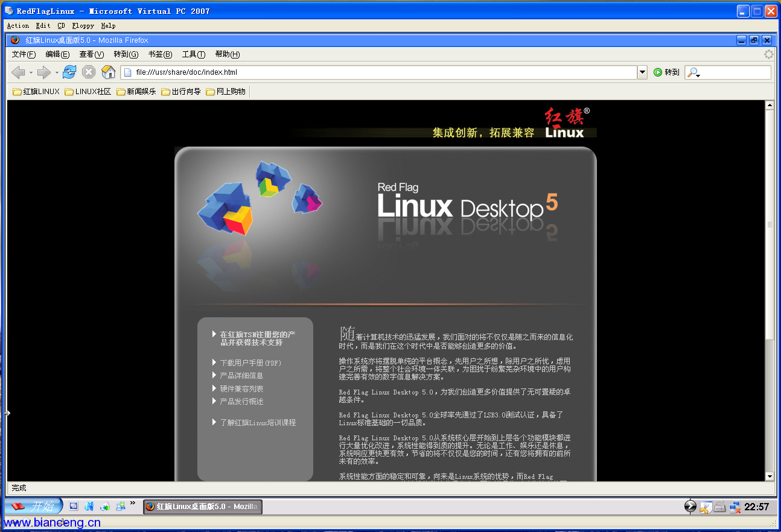The image size is (781, 532).
Task: Click the vertical scrollbar thumb
Action: pos(770,224)
